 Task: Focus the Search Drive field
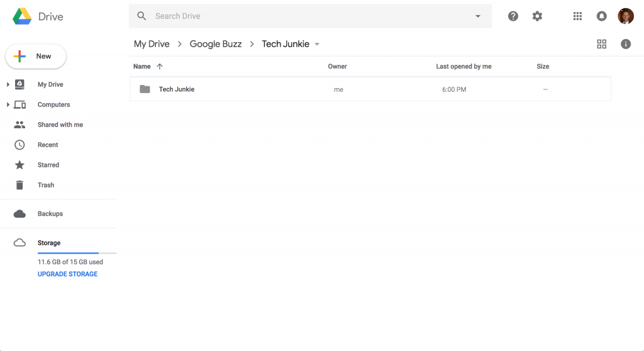click(x=310, y=16)
